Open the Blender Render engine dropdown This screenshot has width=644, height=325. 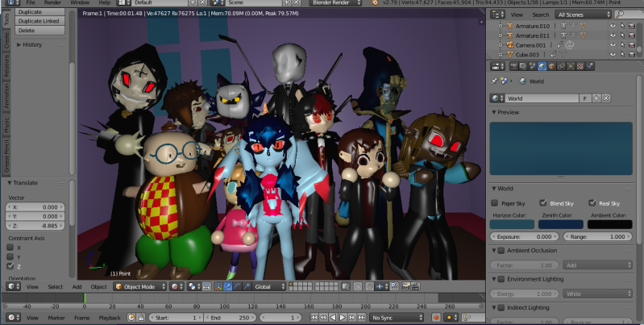pos(335,2)
